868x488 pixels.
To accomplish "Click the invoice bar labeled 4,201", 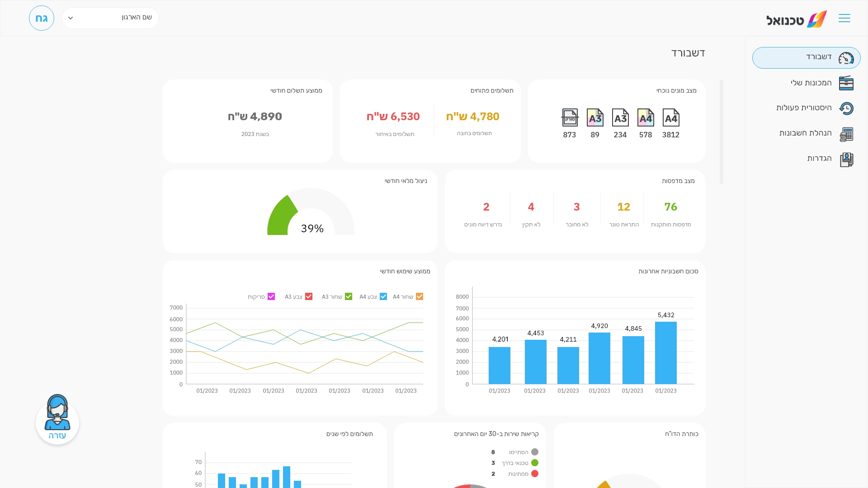I will point(500,366).
